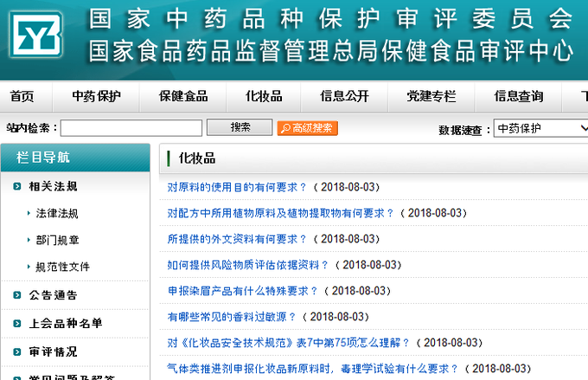Open 部门规章 sidebar sub-item
The width and height of the screenshot is (588, 380).
coord(57,240)
